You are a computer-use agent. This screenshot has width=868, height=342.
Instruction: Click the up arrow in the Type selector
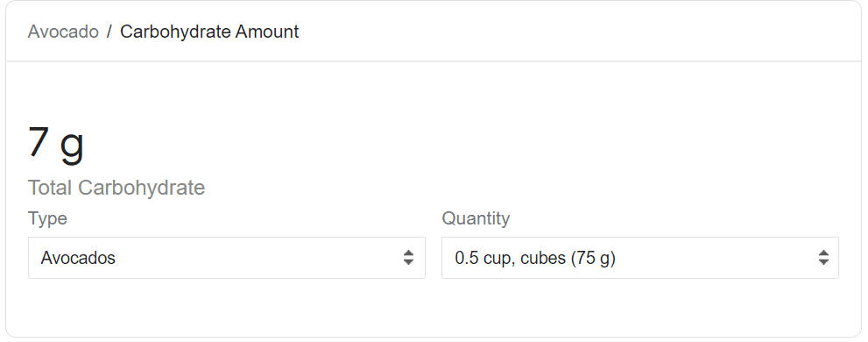(x=408, y=253)
